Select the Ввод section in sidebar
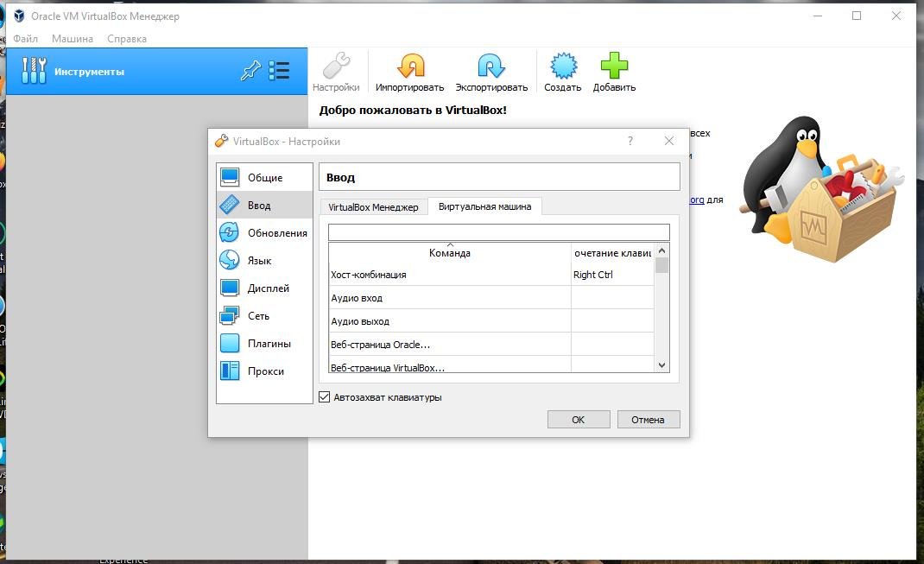The height and width of the screenshot is (564, 924). (x=264, y=205)
